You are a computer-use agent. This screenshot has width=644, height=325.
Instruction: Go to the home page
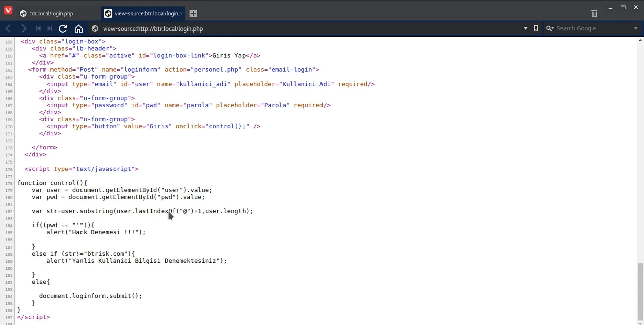(x=78, y=28)
